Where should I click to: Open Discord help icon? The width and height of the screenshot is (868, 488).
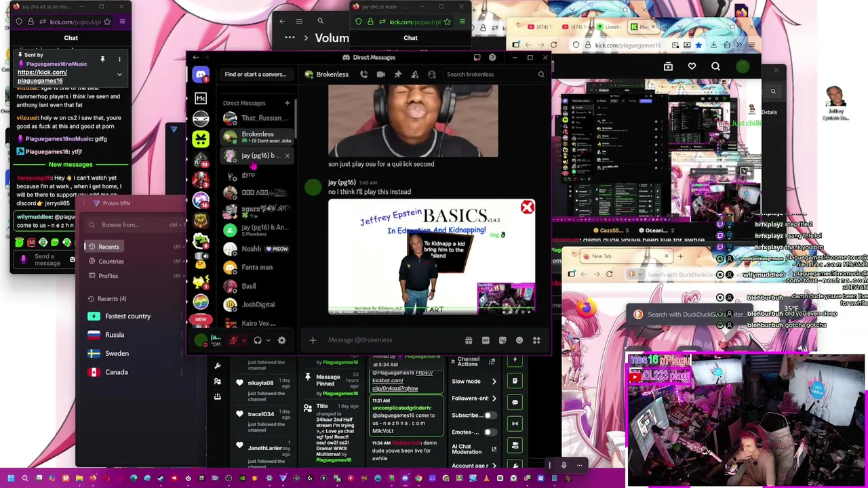(492, 58)
